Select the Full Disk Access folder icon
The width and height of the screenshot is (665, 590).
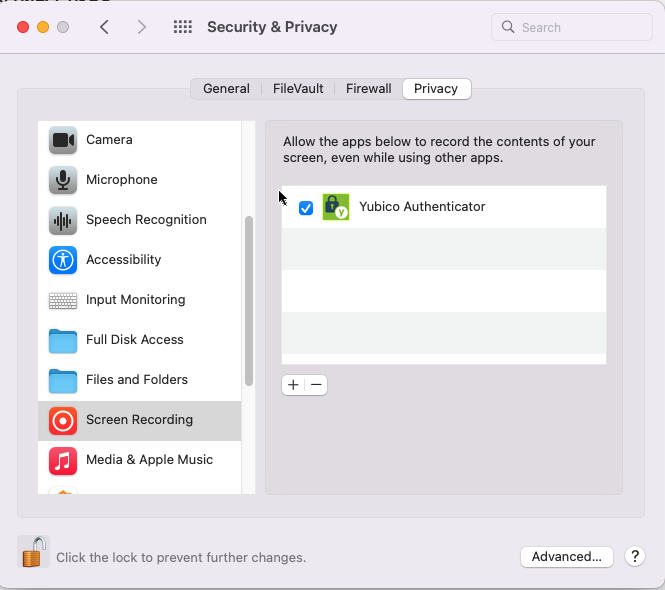63,341
